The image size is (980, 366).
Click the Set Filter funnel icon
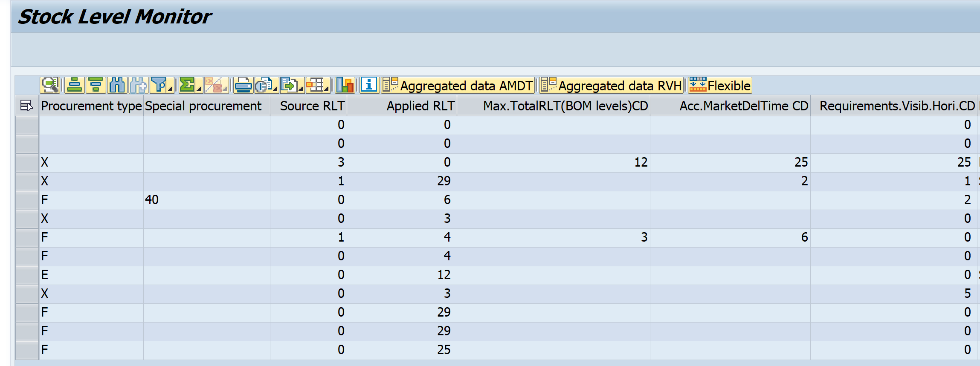[x=159, y=85]
